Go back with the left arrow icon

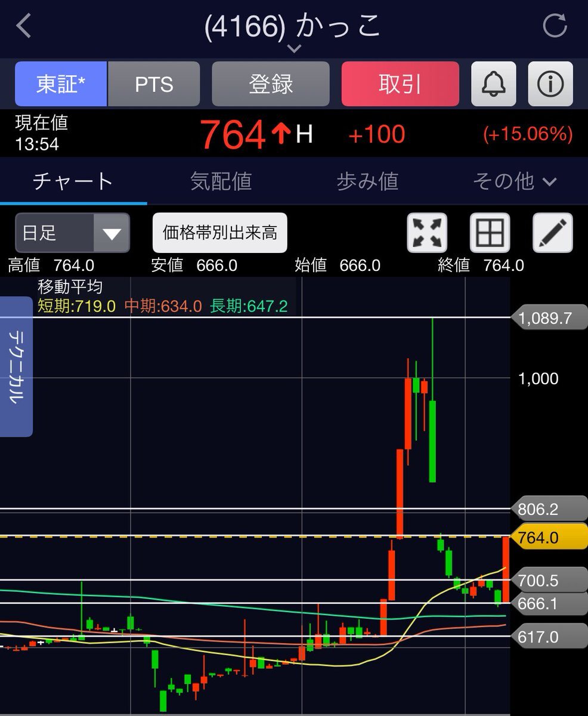[x=24, y=26]
